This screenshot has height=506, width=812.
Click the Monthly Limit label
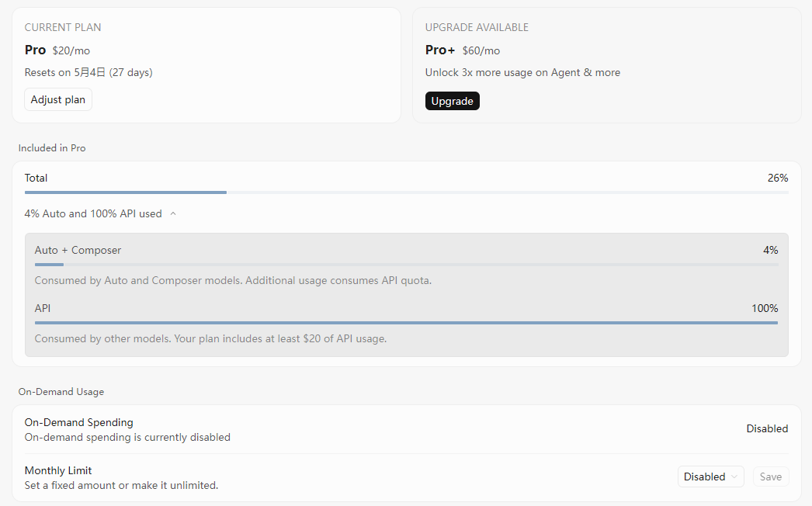point(58,470)
